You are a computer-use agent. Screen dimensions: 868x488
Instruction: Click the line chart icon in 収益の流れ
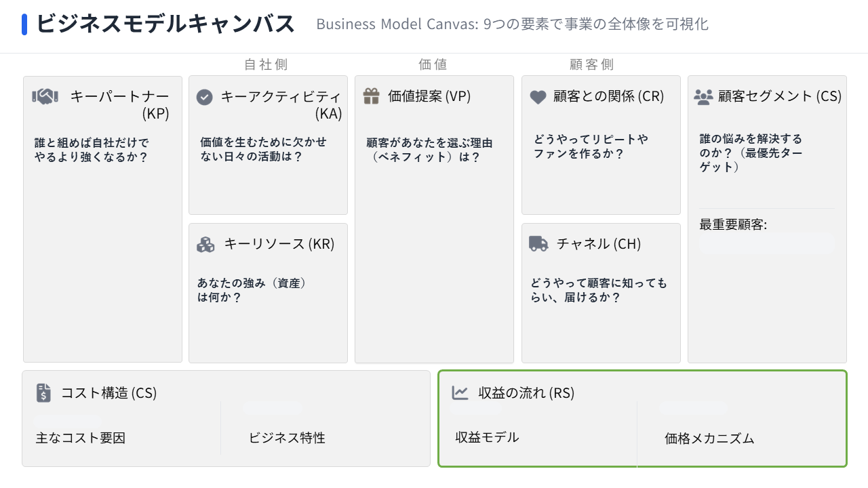click(x=460, y=392)
